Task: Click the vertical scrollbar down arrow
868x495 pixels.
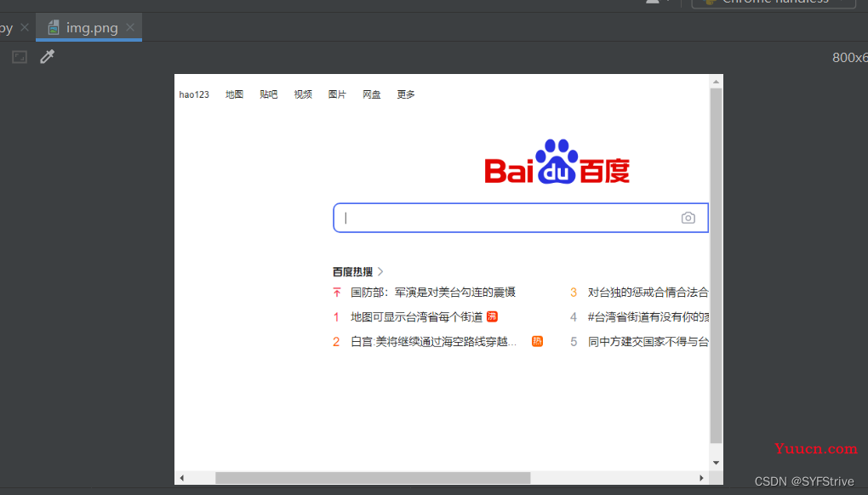Action: pyautogui.click(x=717, y=463)
